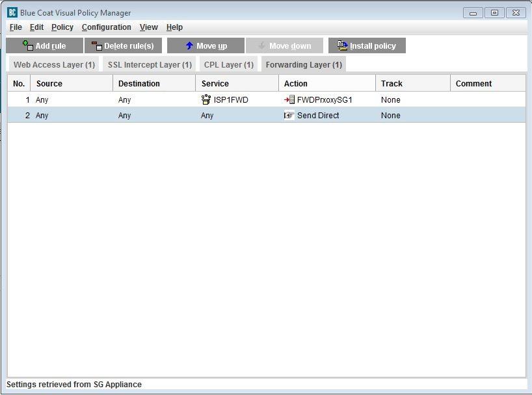The image size is (532, 395).
Task: Click the Delete rule(s) minus icon
Action: (x=97, y=45)
